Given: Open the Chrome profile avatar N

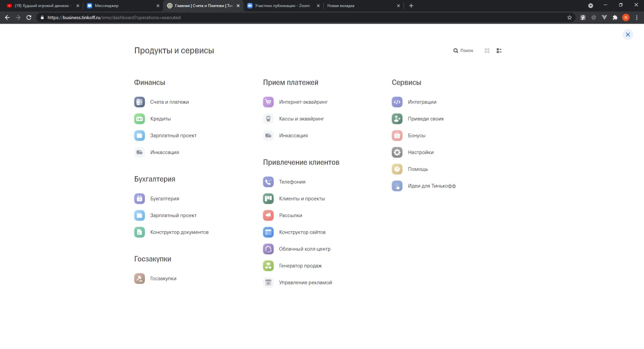Looking at the screenshot, I should 626,17.
